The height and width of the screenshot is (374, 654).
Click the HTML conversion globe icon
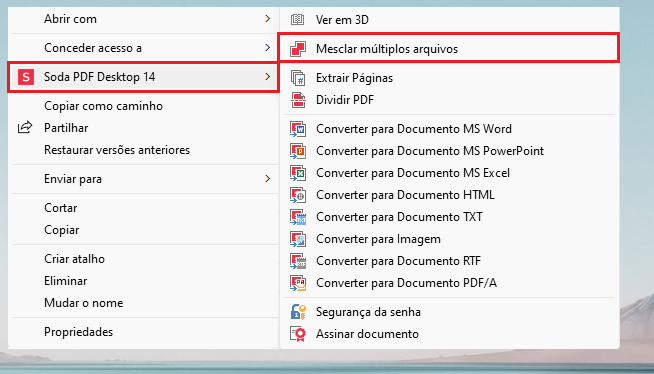298,195
